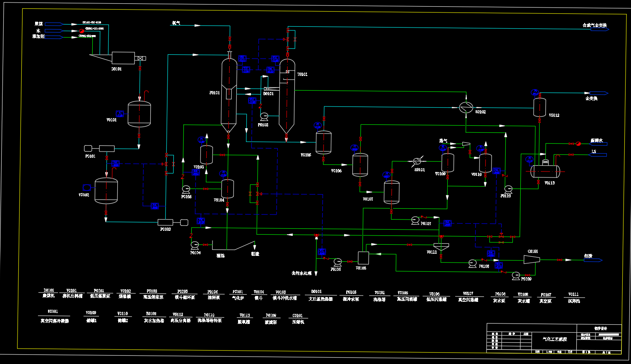631x364 pixels.
Task: Click the 氧气 oxygen inlet label
Action: [x=176, y=23]
